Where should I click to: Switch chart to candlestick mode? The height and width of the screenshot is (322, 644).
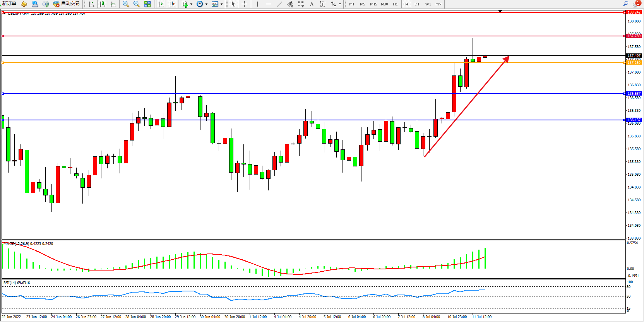point(102,4)
